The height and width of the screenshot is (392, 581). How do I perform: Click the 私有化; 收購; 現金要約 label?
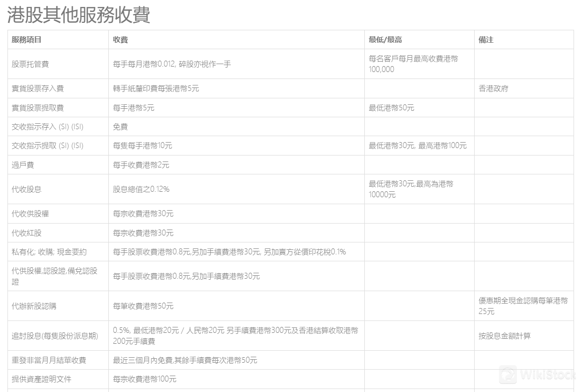point(49,252)
